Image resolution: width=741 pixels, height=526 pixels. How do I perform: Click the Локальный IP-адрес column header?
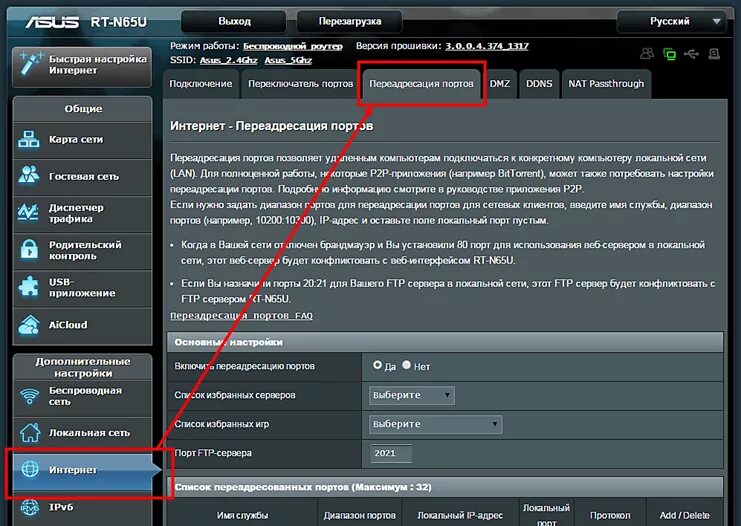(460, 515)
